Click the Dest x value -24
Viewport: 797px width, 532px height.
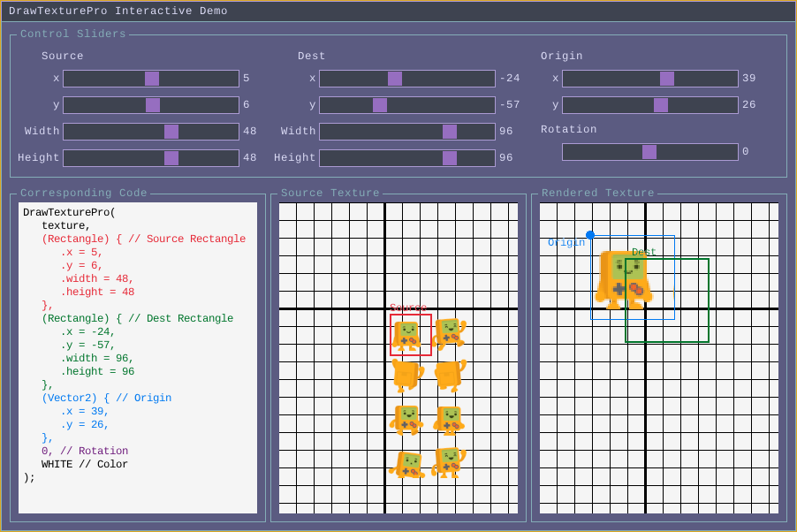510,79
